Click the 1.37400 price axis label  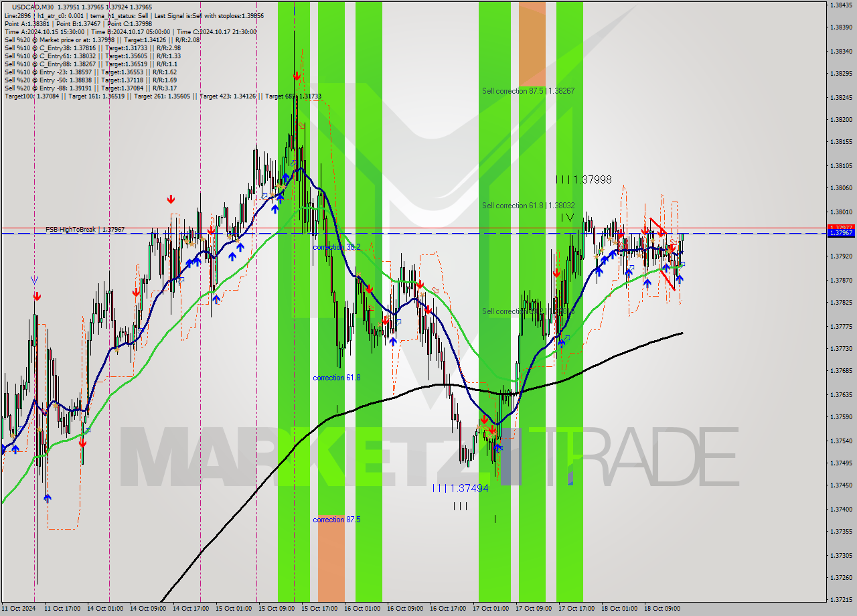[x=840, y=509]
